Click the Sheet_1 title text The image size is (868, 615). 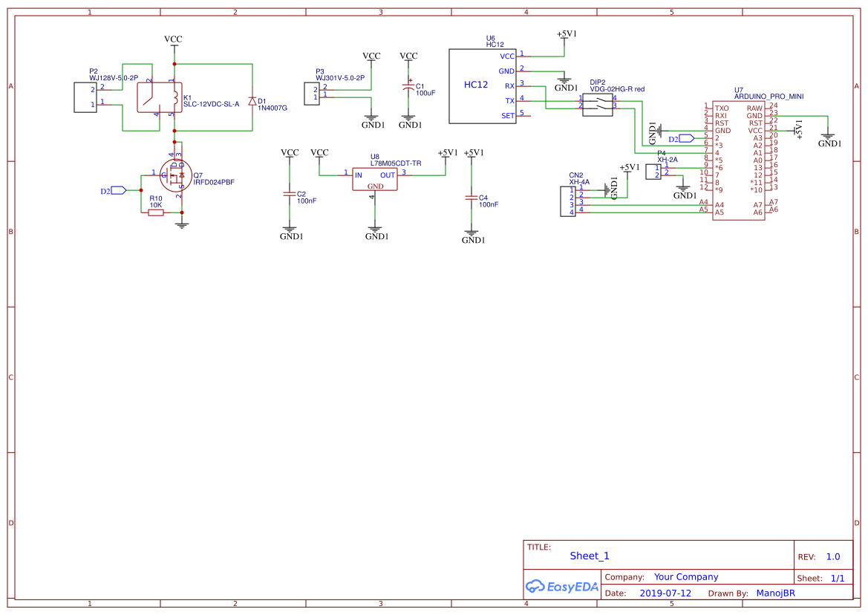(589, 556)
